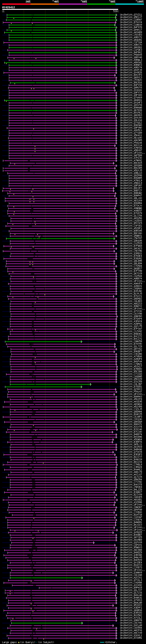
Task: Open hit UniRef100_Q6QH01
Action: point(131,100)
